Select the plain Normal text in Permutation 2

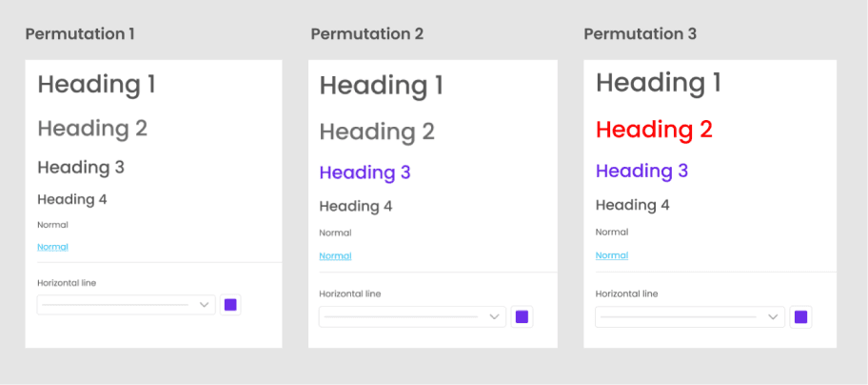tap(335, 233)
